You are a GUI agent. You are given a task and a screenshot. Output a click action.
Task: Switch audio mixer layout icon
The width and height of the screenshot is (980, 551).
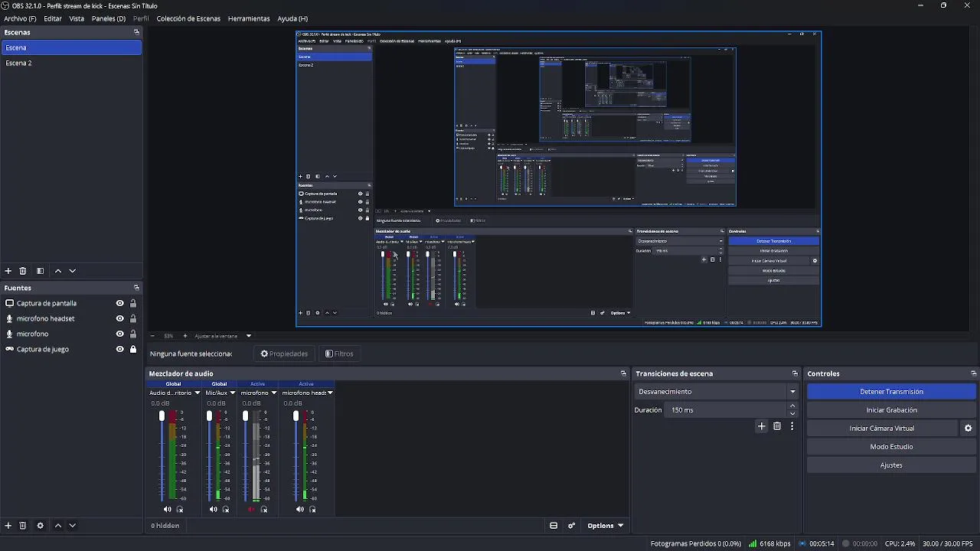coord(554,526)
